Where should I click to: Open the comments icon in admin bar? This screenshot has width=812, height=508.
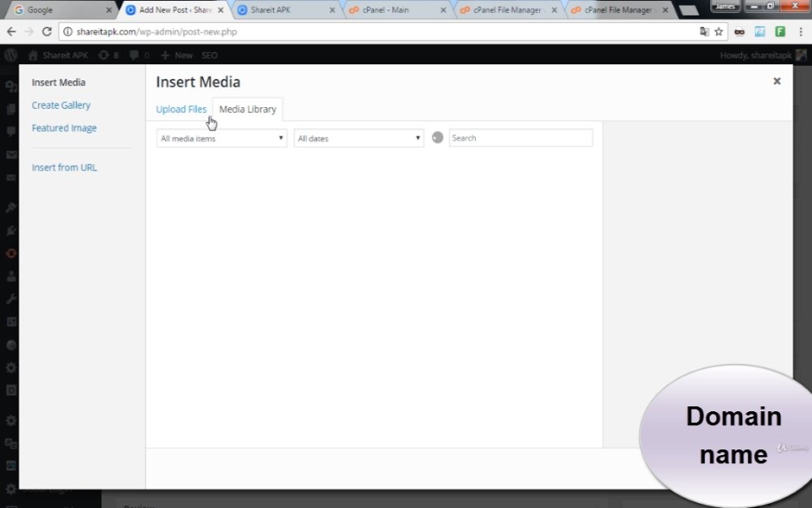point(139,55)
